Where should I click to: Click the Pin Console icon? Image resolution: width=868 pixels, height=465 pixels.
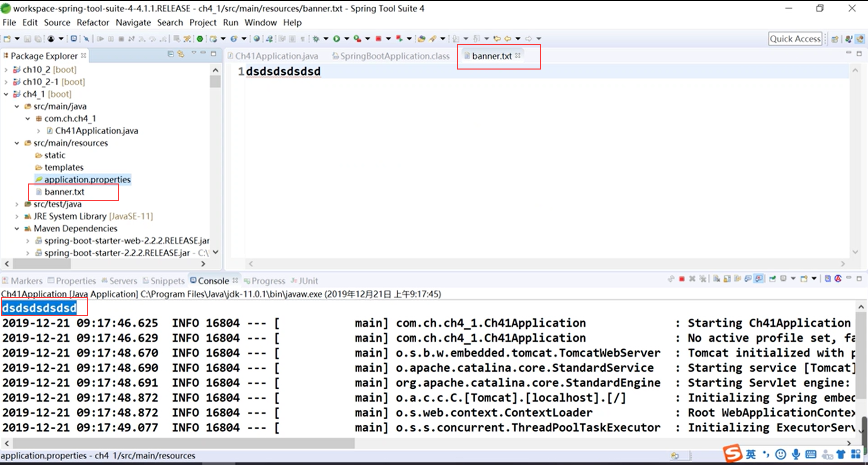tap(773, 279)
